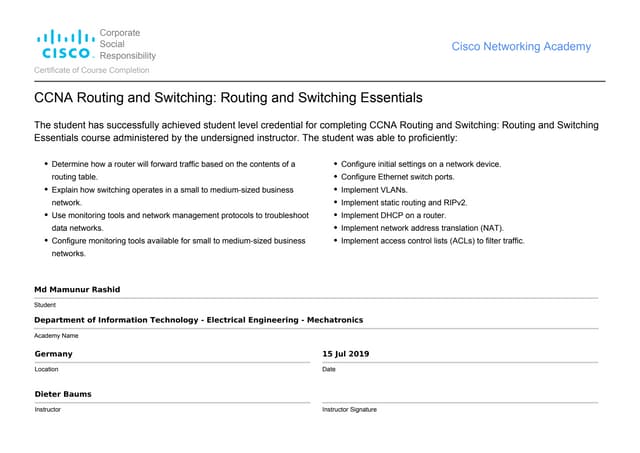
Task: Click the Academy Name department field
Action: (198, 320)
